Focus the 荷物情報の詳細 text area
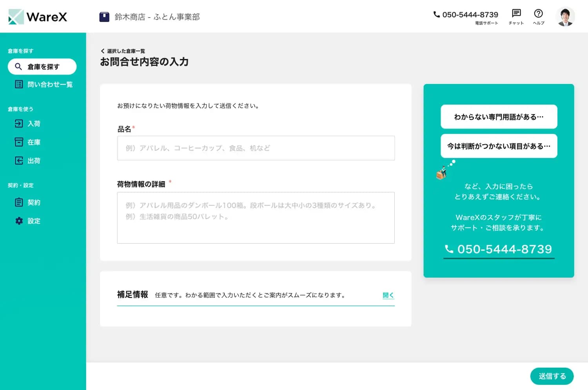 click(x=256, y=218)
